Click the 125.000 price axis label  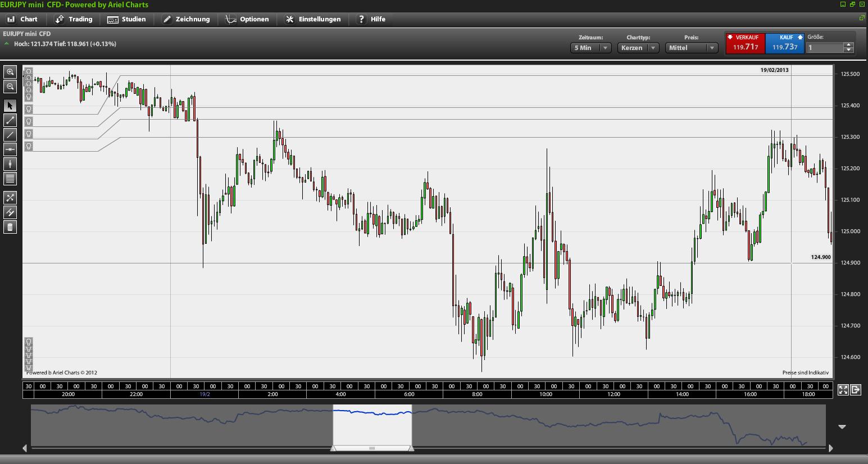850,231
